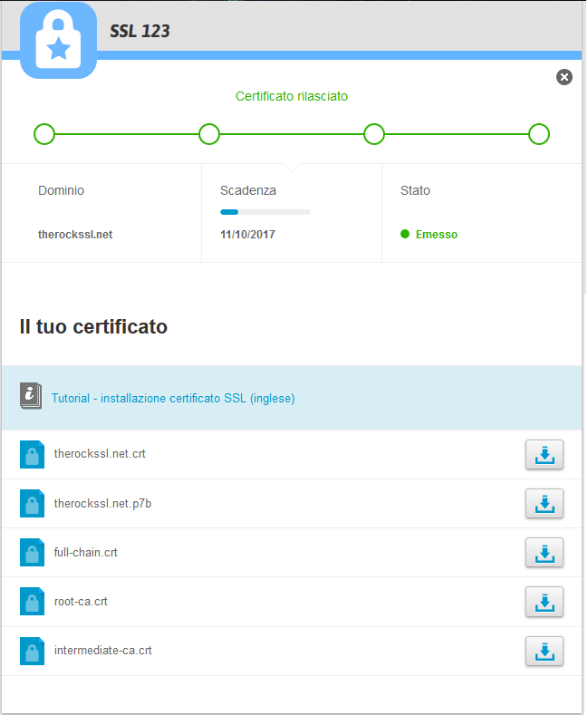Select the second progress step circle
The height and width of the screenshot is (725, 588).
pos(209,134)
